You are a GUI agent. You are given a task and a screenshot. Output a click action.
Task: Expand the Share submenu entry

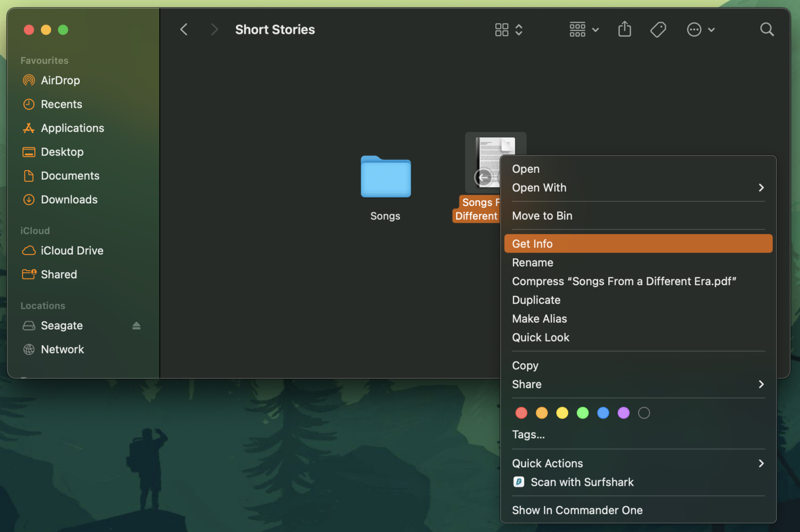pyautogui.click(x=527, y=384)
